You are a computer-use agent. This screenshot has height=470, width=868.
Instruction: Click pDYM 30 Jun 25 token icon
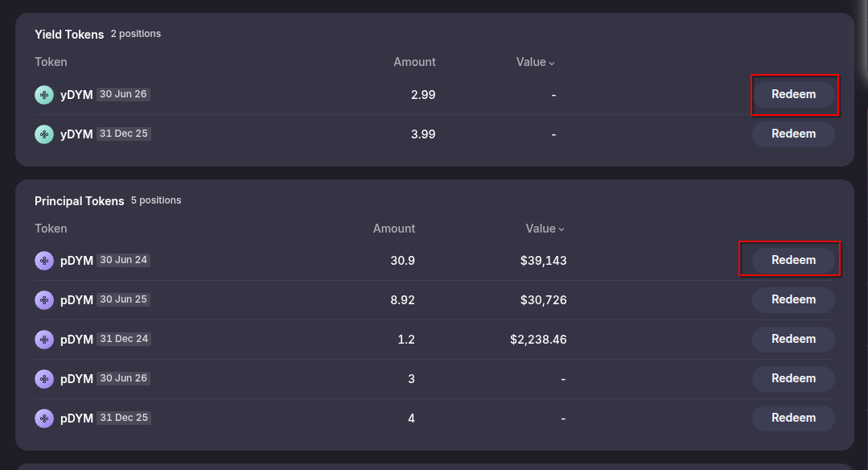(x=44, y=300)
